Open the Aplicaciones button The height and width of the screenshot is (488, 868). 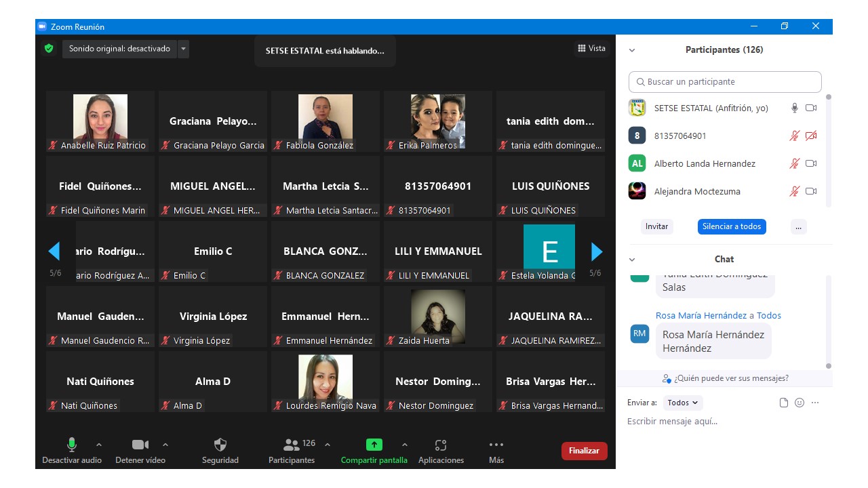(441, 451)
